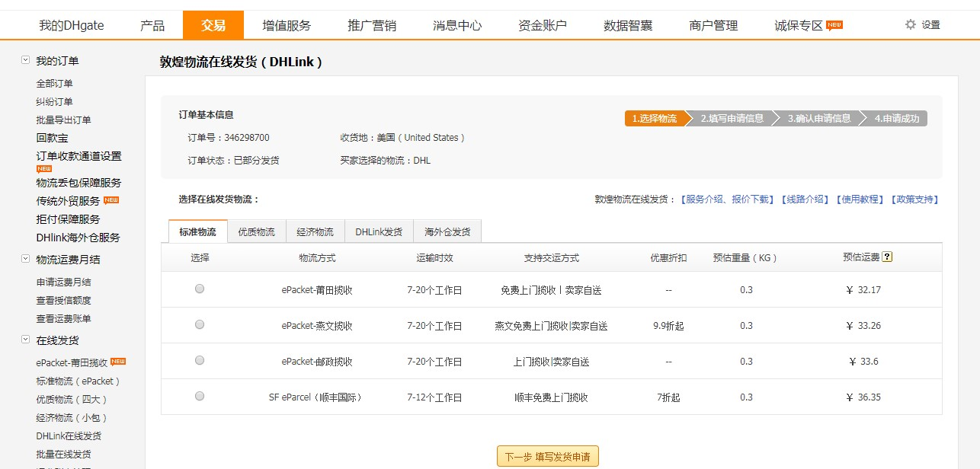Click step 2.填写申请信息 in progress bar

(732, 119)
